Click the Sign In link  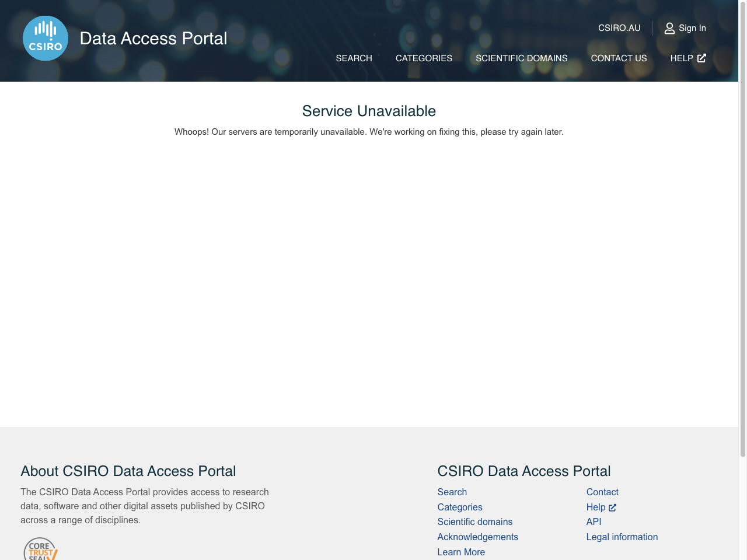(692, 28)
